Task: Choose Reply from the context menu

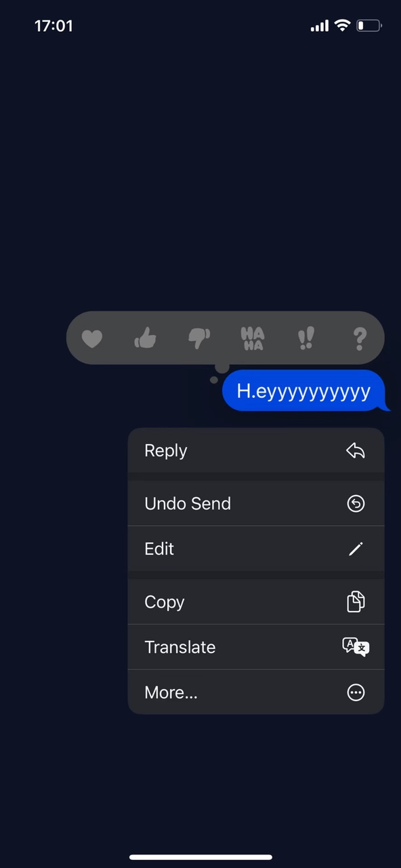Action: coord(256,450)
